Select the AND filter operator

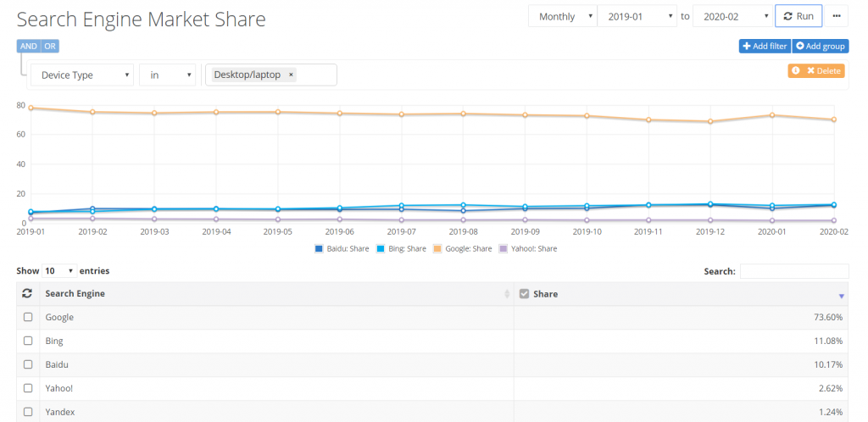(29, 46)
